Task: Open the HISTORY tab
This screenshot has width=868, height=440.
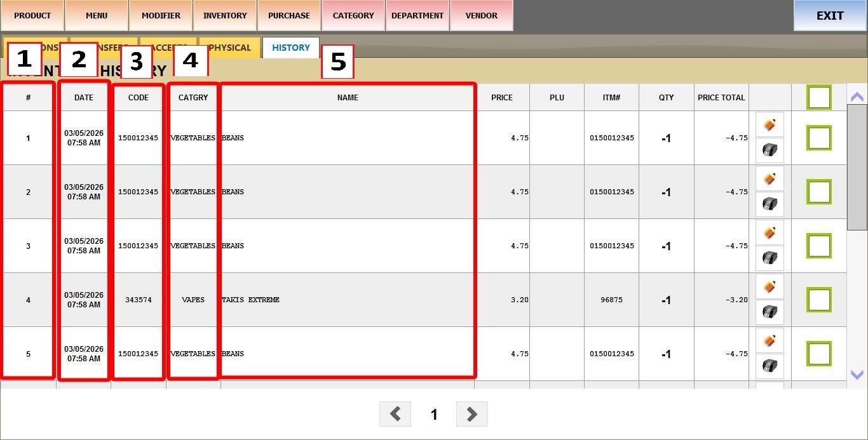Action: (291, 48)
